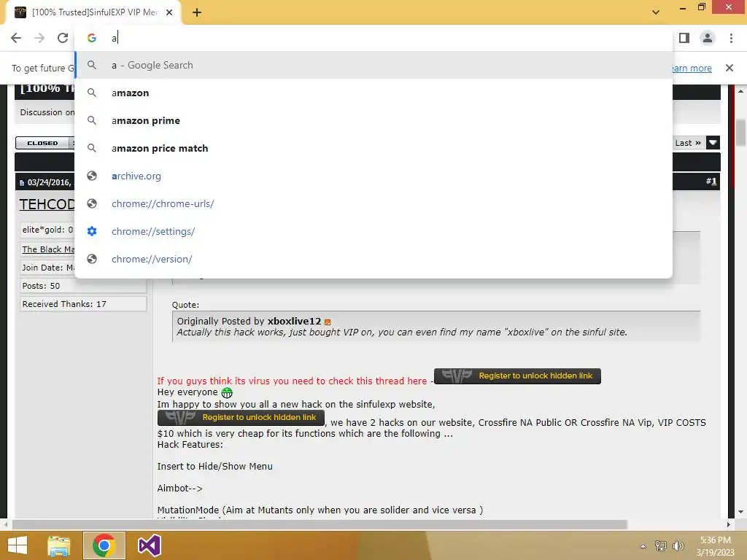The height and width of the screenshot is (560, 747).
Task: Choose the 'amazon' search suggestion
Action: (373, 93)
